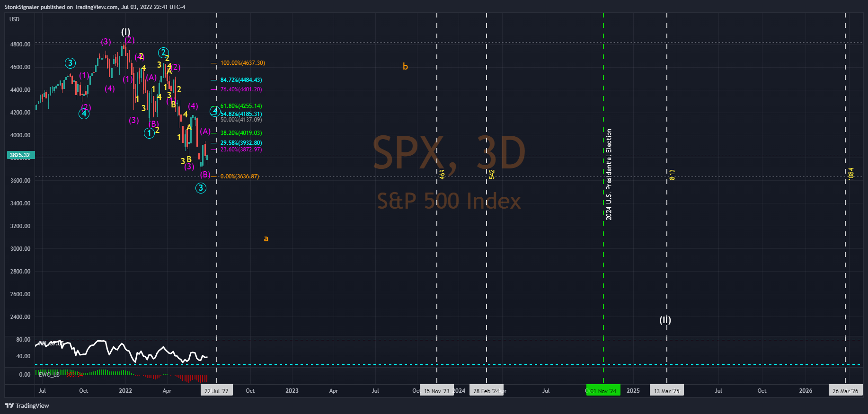Screen dimensions: 868x414
Task: Click the 2600.00 price axis label
Action: coord(20,294)
